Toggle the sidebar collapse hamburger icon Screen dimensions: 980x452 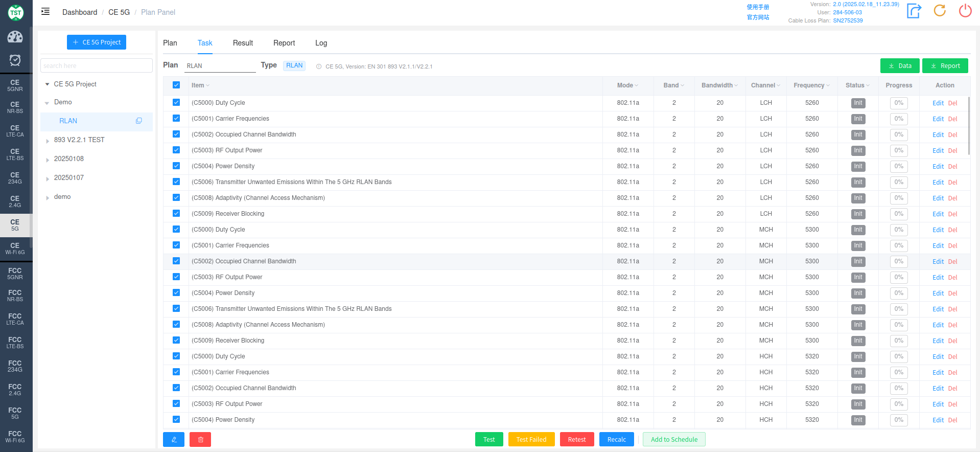[x=45, y=12]
